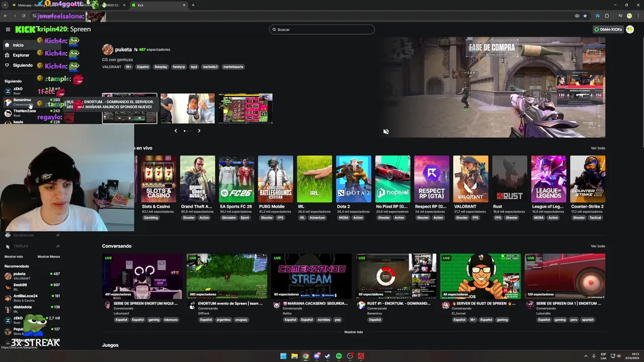
Task: Open puketa's avatar on featured stream
Action: [108, 49]
